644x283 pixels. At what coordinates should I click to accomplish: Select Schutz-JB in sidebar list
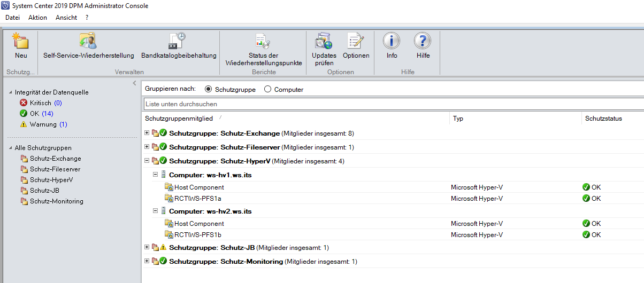tap(45, 191)
